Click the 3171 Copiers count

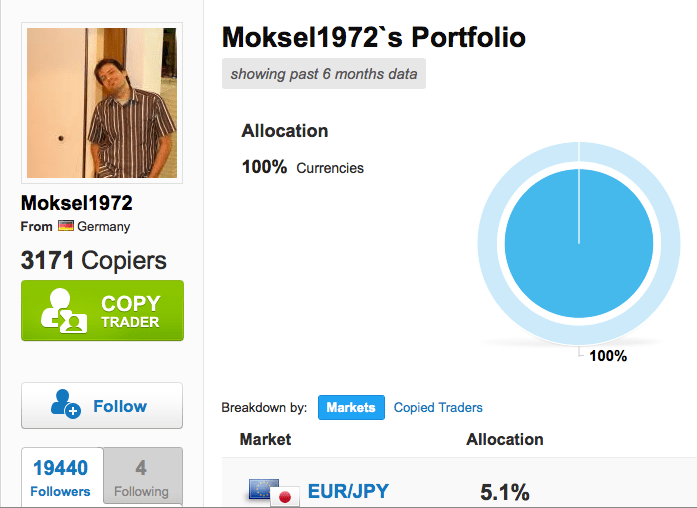click(93, 261)
